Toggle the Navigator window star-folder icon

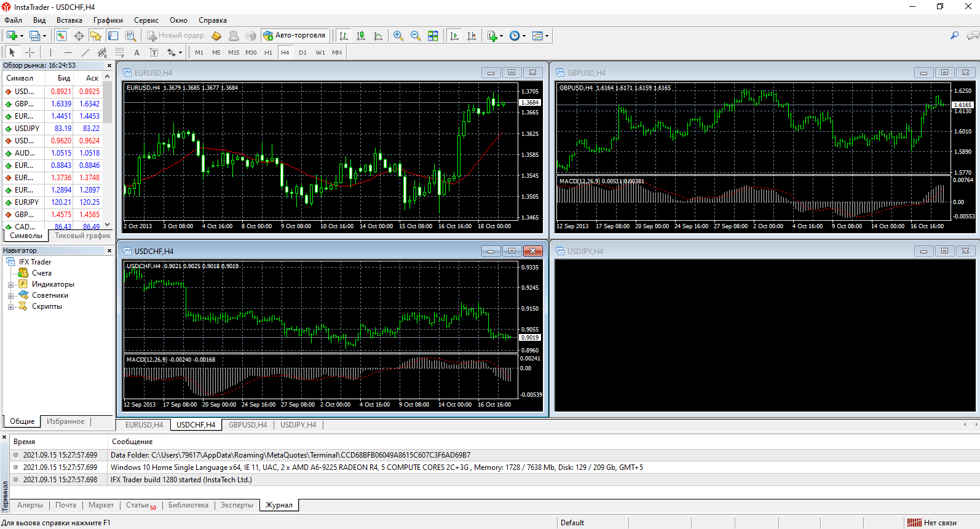click(x=96, y=36)
